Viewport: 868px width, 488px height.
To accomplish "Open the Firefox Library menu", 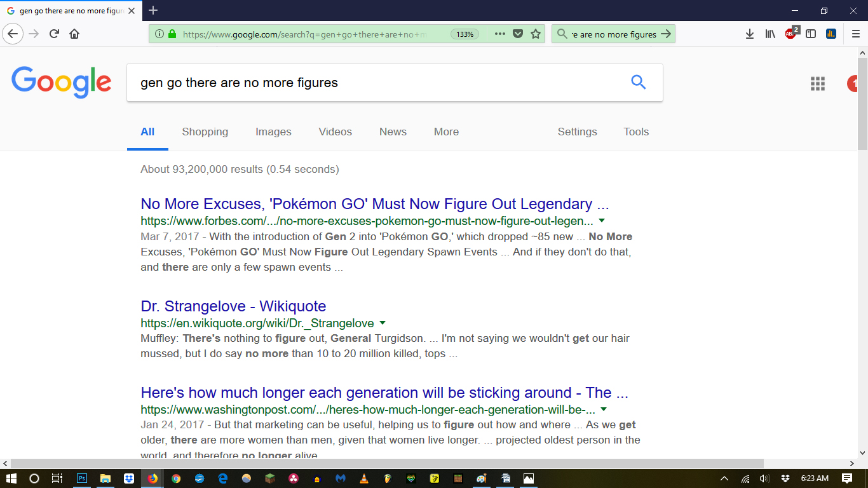I will pos(770,34).
